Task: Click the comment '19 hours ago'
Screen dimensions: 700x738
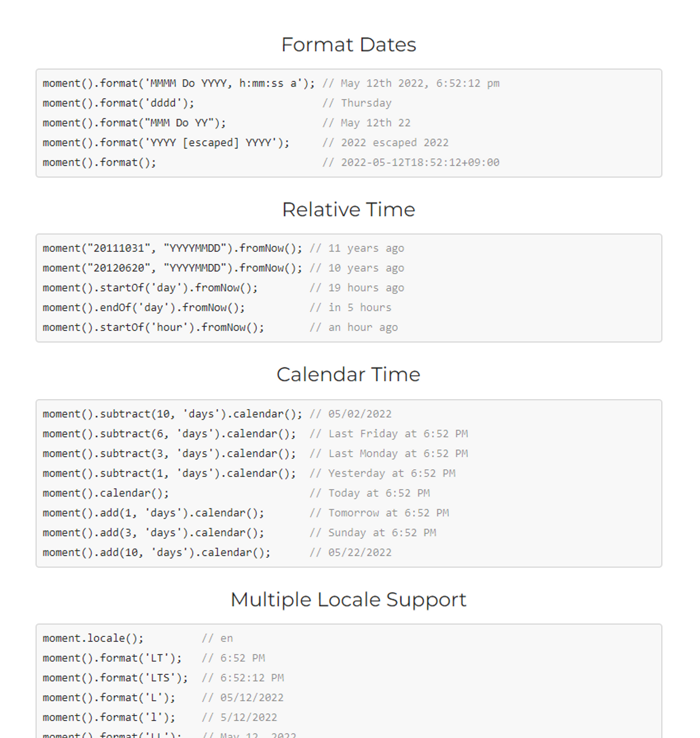Action: point(366,288)
